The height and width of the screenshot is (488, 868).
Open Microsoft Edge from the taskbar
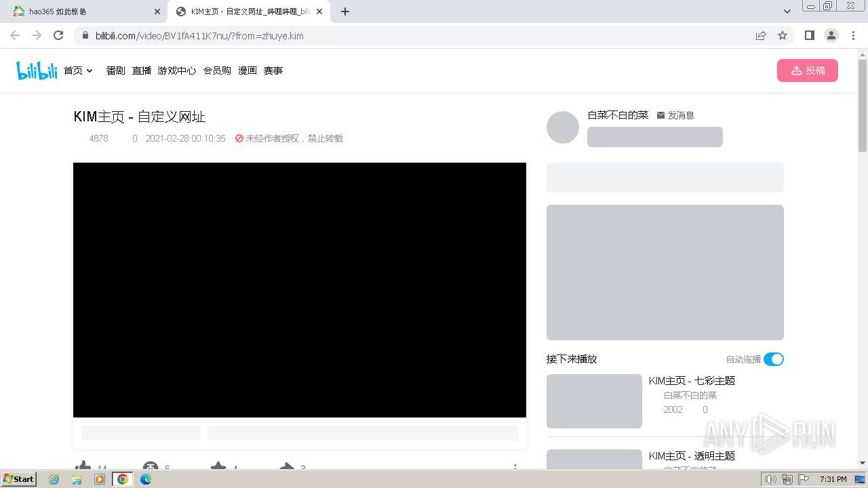pyautogui.click(x=146, y=479)
